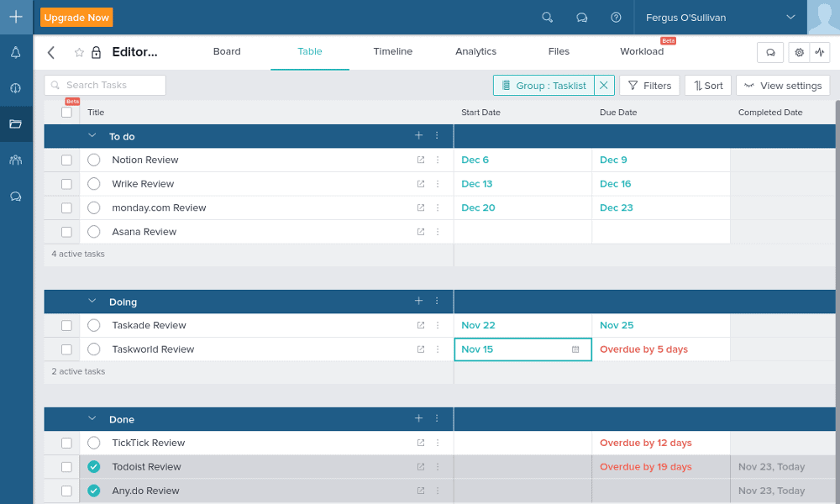Viewport: 840px width, 504px height.
Task: Click the Upgrade Now button
Action: [x=76, y=18]
